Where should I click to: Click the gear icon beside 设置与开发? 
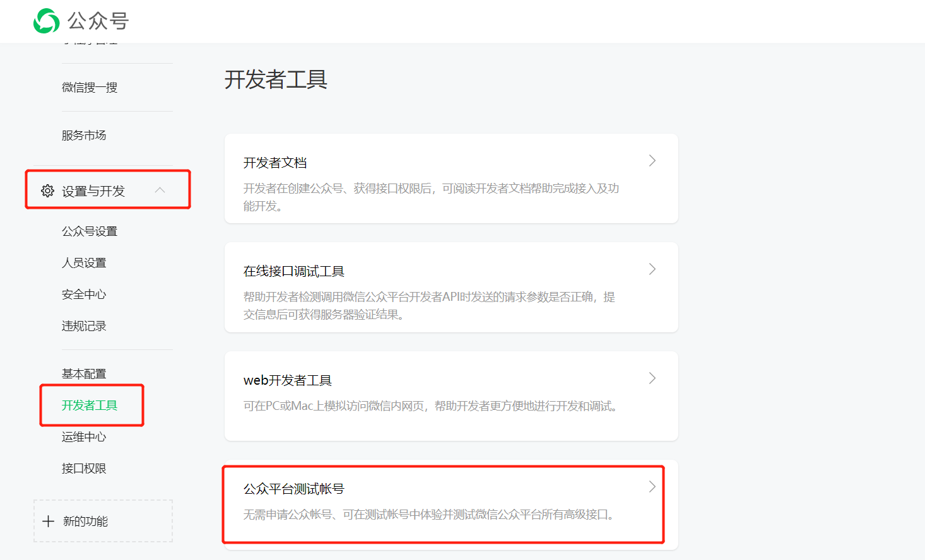coord(47,190)
